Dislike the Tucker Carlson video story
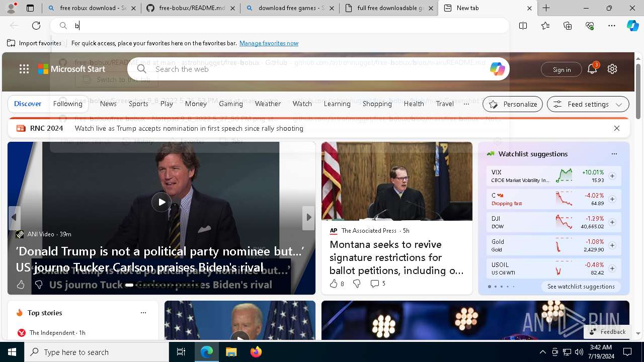 39,285
